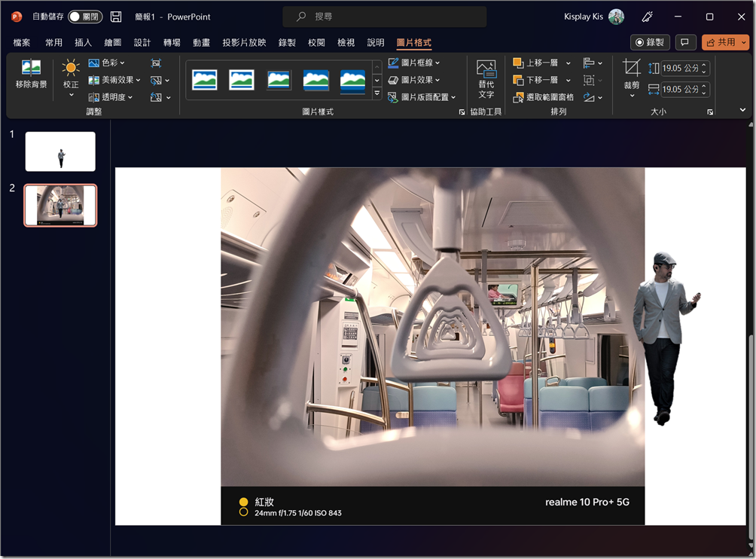The height and width of the screenshot is (559, 756).
Task: Toggle the AutoSave (自動儲存) switch
Action: (84, 17)
